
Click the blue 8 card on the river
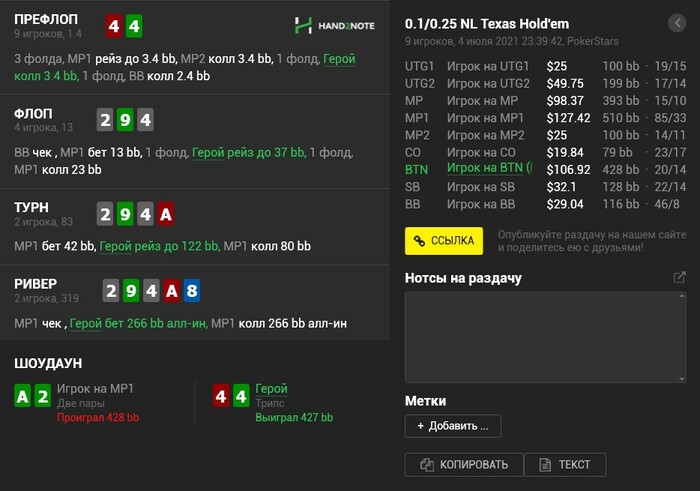tap(192, 291)
